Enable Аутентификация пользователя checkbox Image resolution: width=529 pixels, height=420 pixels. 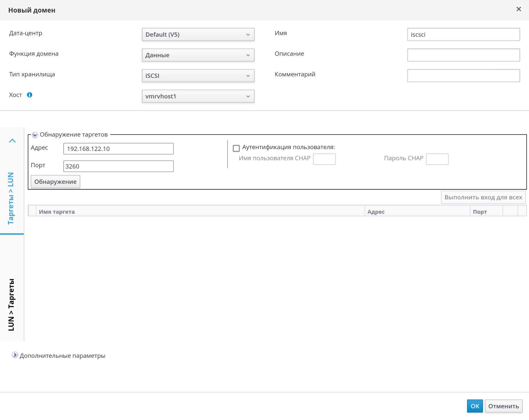click(236, 148)
